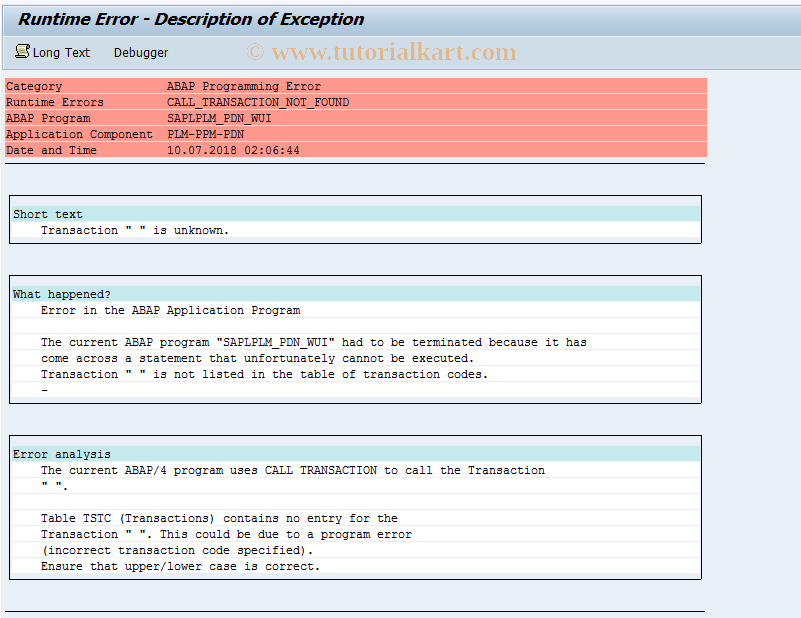Select the 'ABAP Programming Error' value
This screenshot has width=801, height=618.
pos(244,86)
